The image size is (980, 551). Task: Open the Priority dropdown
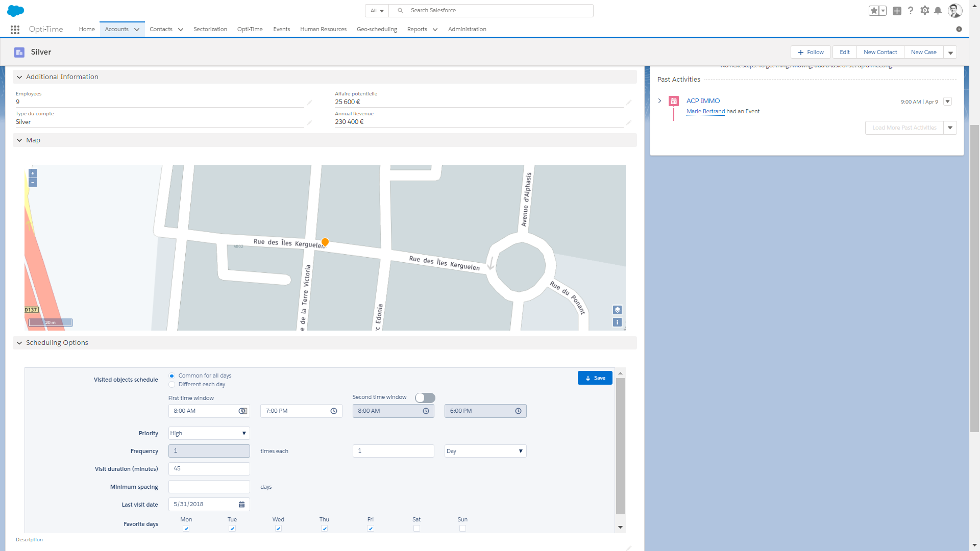[x=209, y=434]
